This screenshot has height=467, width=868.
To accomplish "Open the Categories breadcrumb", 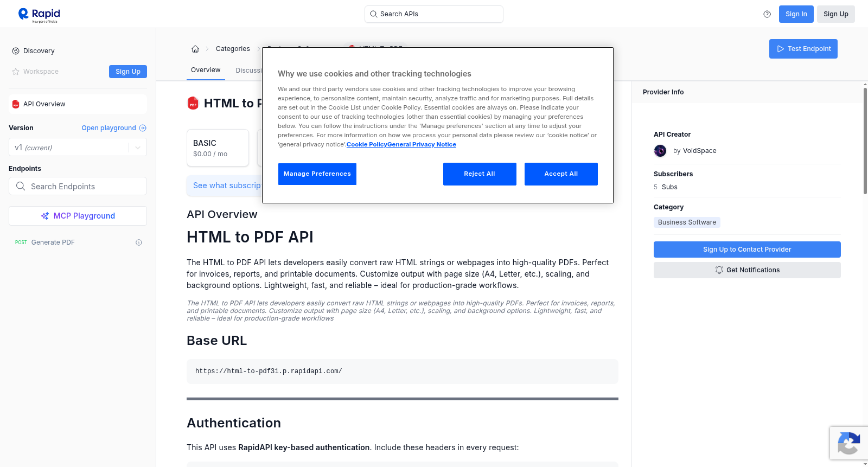I will [x=233, y=49].
